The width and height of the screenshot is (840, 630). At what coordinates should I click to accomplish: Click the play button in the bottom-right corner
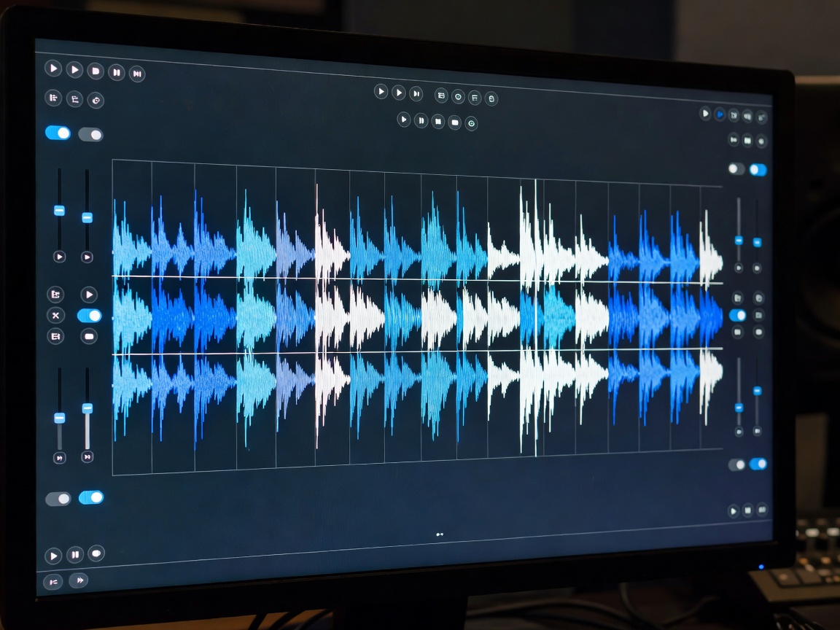click(734, 511)
